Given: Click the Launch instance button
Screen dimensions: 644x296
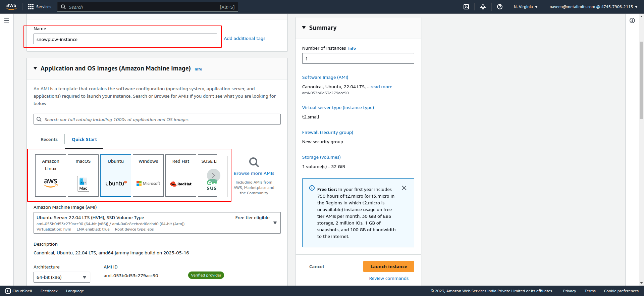Looking at the screenshot, I should 389,266.
